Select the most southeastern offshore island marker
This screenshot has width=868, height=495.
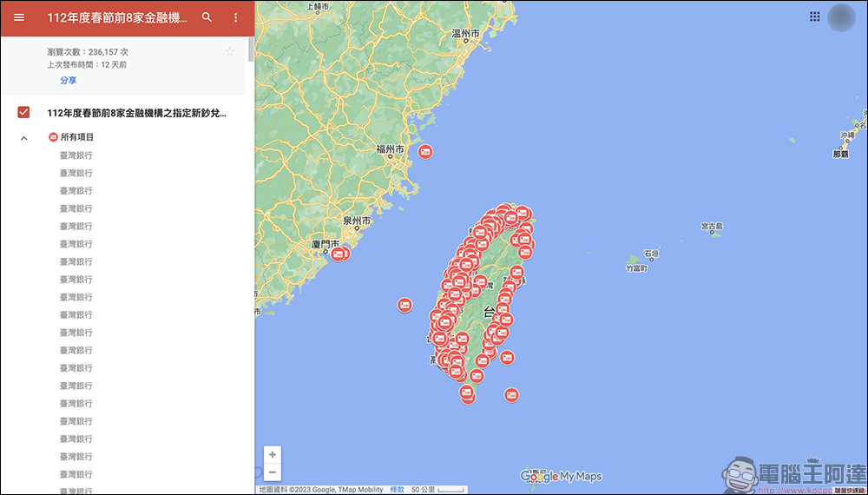tap(511, 395)
